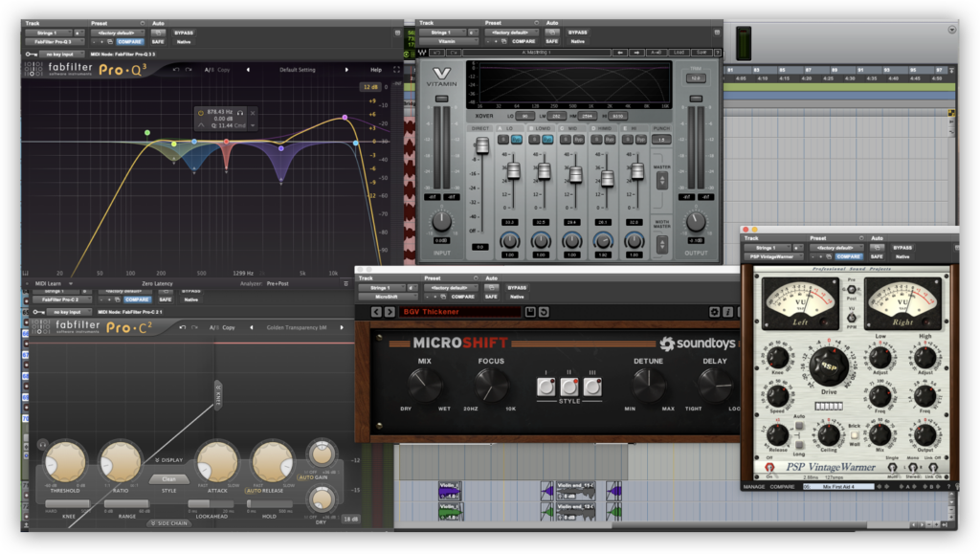Screen dimensions: 980x554
Task: Click Copy next to A/B in Pro-Q 3
Action: tap(224, 70)
